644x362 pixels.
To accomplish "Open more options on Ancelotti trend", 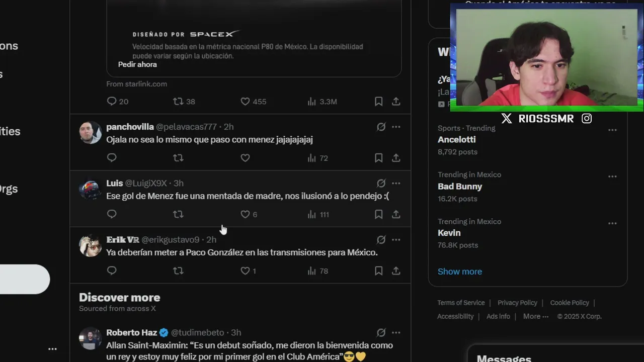I will pyautogui.click(x=612, y=130).
